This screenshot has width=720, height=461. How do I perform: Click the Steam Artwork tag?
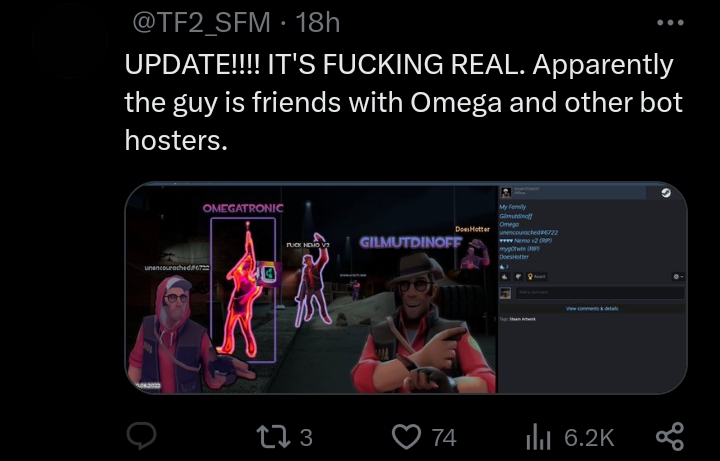pos(523,319)
